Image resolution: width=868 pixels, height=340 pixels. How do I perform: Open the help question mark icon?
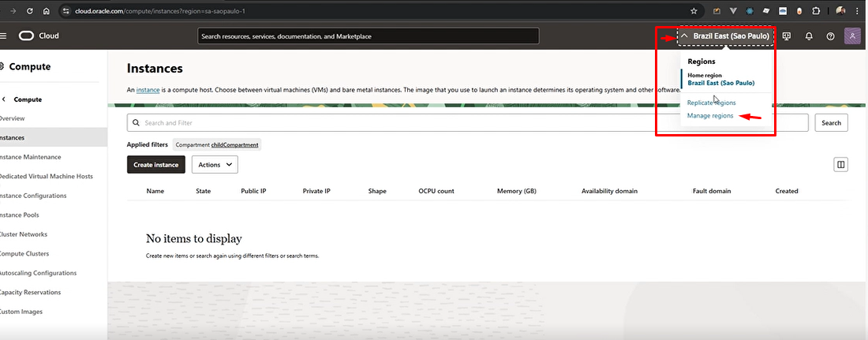click(830, 36)
